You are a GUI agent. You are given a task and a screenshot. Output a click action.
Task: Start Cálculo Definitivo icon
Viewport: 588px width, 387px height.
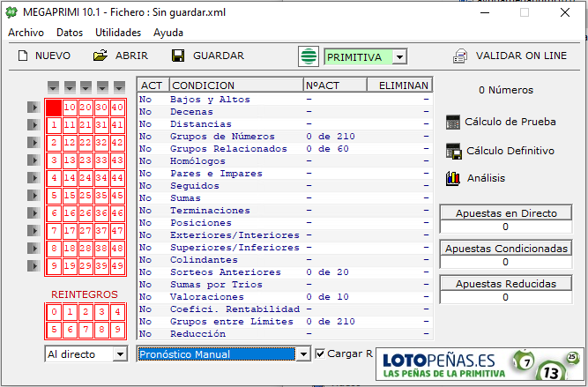click(454, 151)
